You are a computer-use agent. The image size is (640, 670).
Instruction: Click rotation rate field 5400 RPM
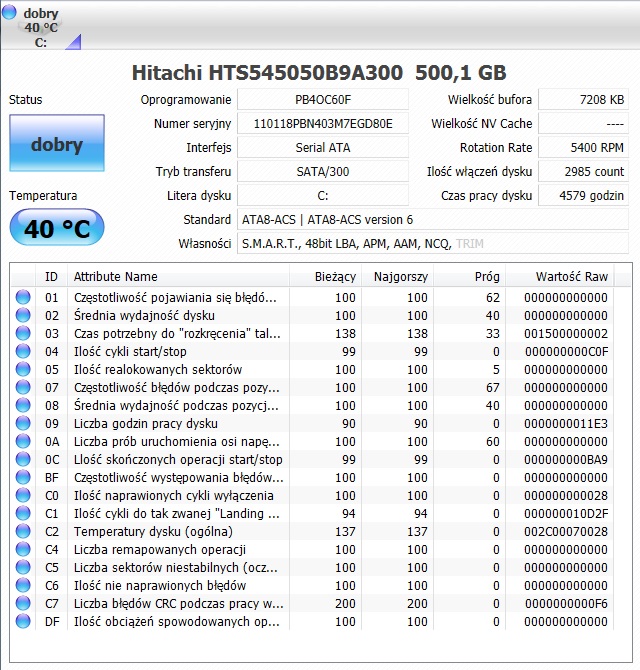point(584,147)
